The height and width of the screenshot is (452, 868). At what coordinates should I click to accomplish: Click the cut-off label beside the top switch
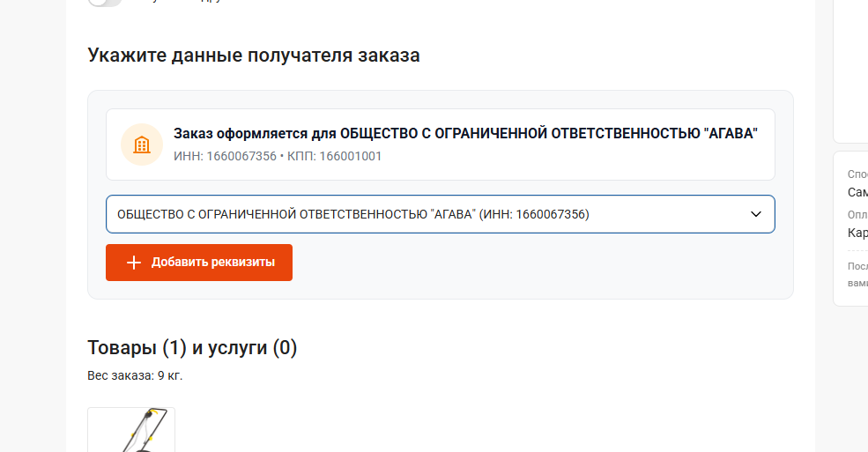[176, 3]
